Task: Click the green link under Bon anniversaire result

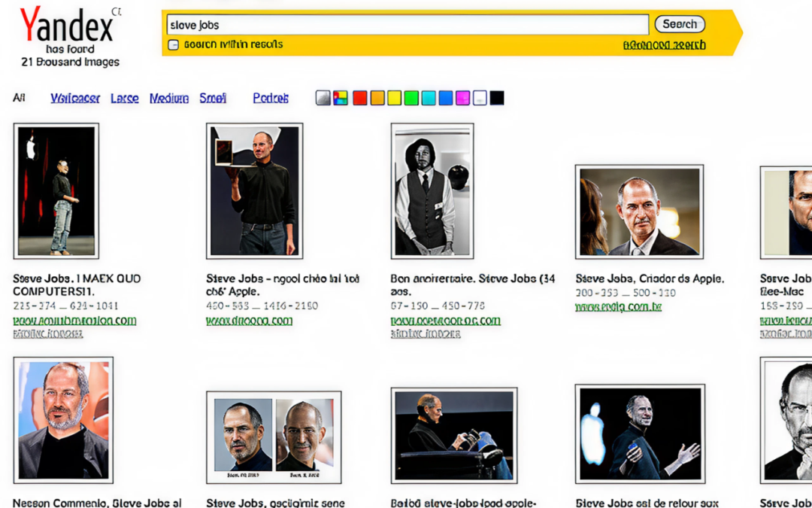Action: pos(445,321)
